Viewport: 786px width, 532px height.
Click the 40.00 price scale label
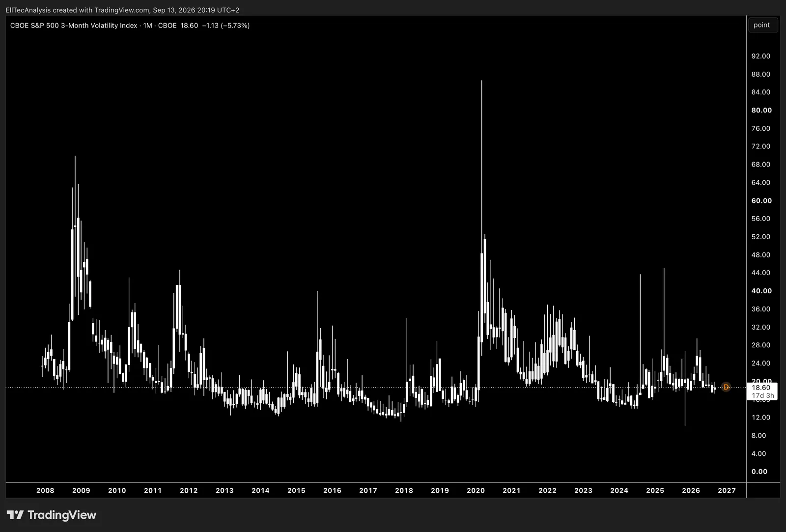pos(761,291)
